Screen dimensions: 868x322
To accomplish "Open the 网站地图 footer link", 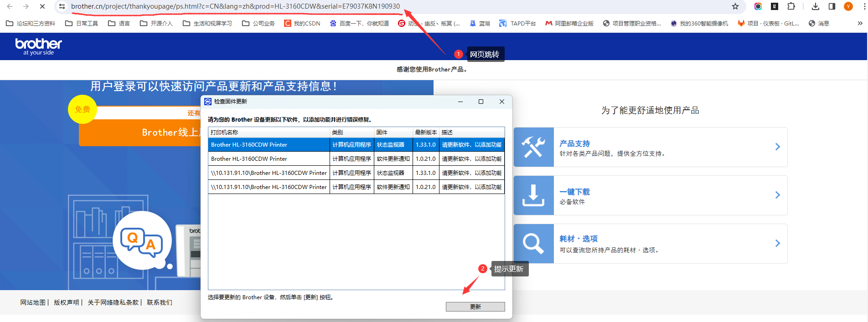I will [33, 302].
